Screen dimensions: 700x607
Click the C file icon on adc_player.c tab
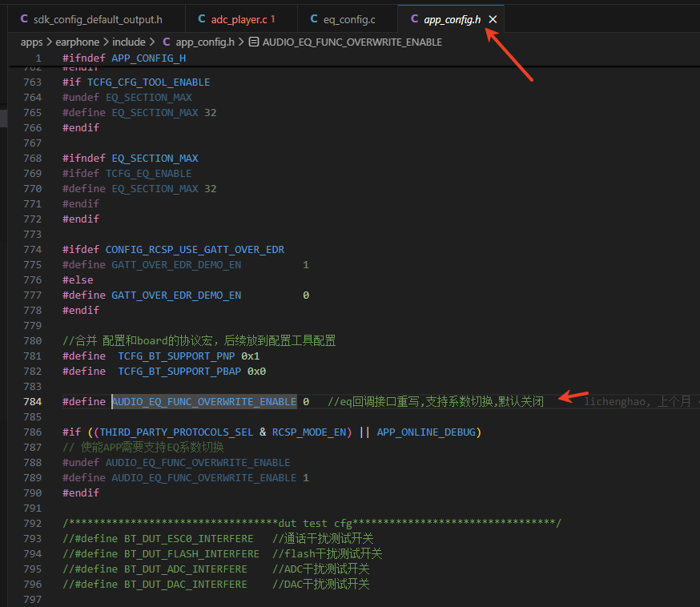pos(202,18)
